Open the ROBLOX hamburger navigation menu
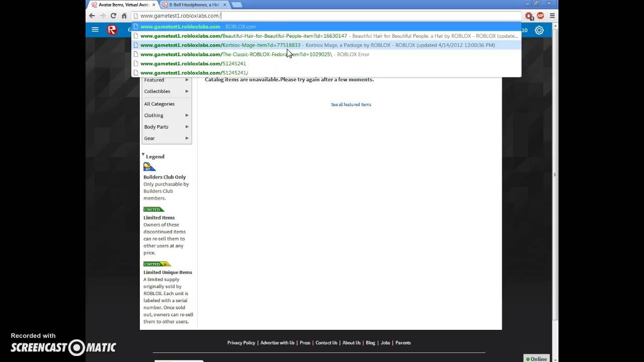The height and width of the screenshot is (362, 644). 95,30
